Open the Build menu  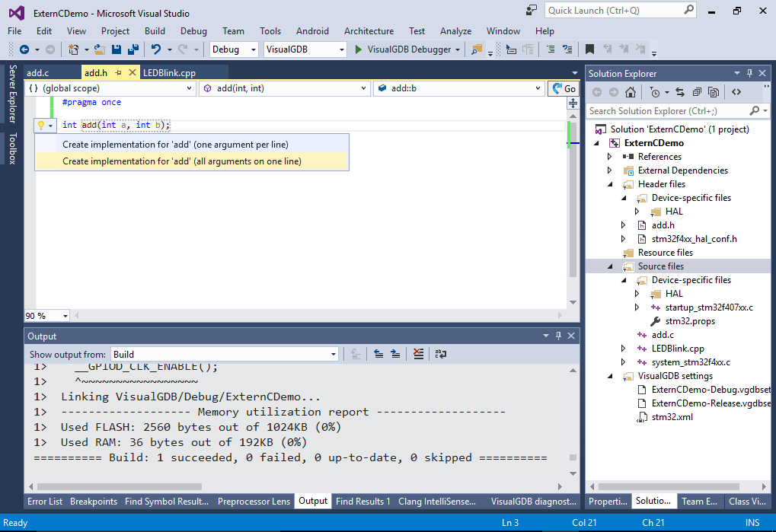[x=155, y=30]
